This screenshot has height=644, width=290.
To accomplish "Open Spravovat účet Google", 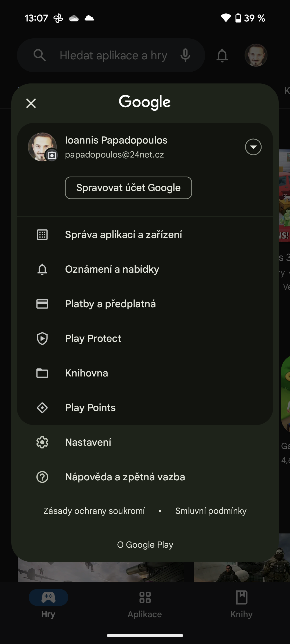I will coord(128,188).
